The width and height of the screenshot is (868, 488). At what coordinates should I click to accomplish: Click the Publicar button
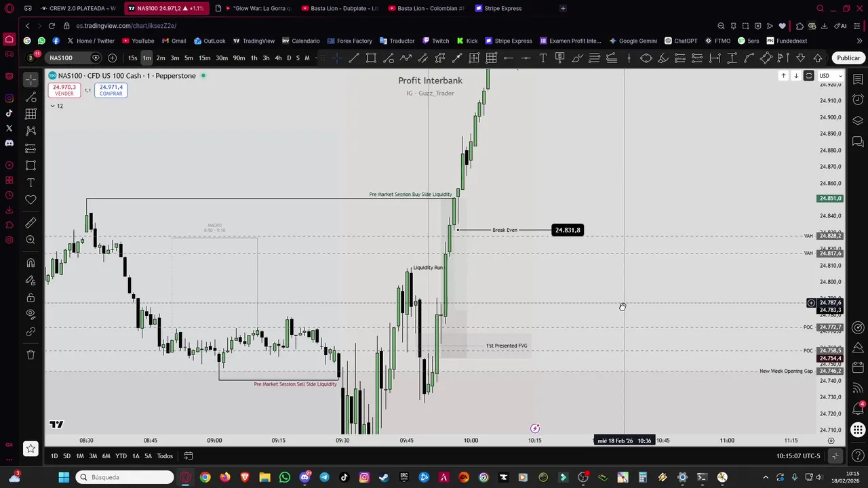point(848,58)
